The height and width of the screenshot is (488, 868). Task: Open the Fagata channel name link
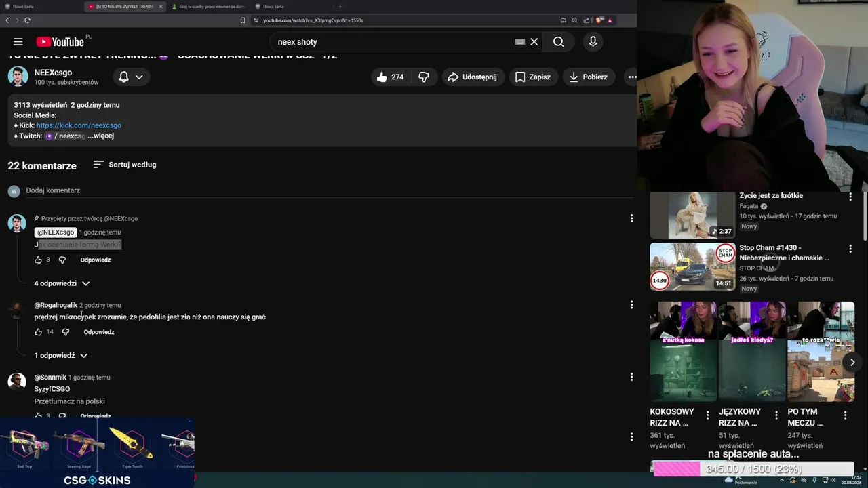point(749,206)
